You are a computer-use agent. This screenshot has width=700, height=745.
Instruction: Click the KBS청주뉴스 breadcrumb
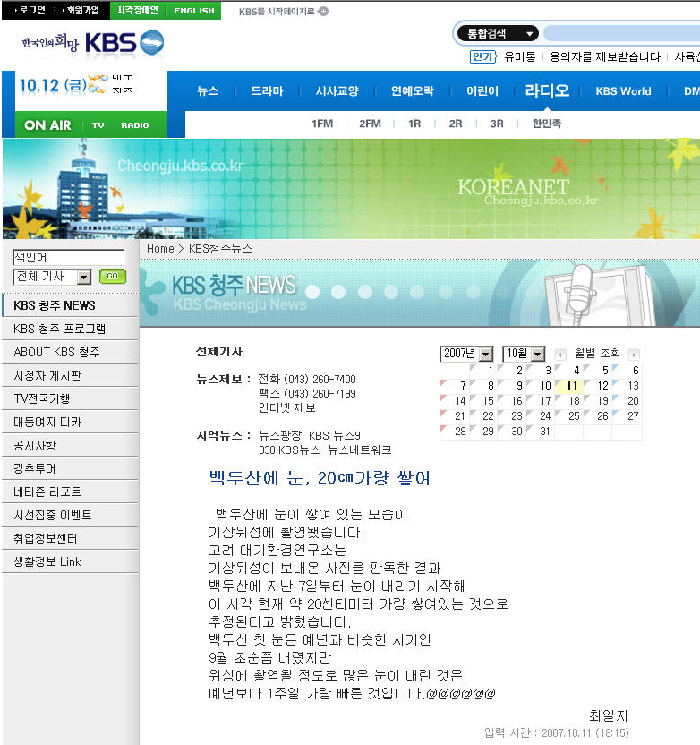point(220,249)
